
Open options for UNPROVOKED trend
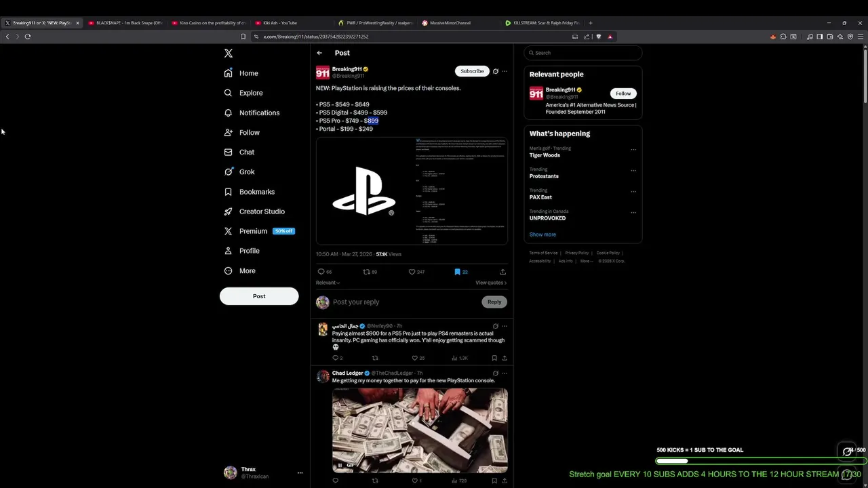coord(633,213)
